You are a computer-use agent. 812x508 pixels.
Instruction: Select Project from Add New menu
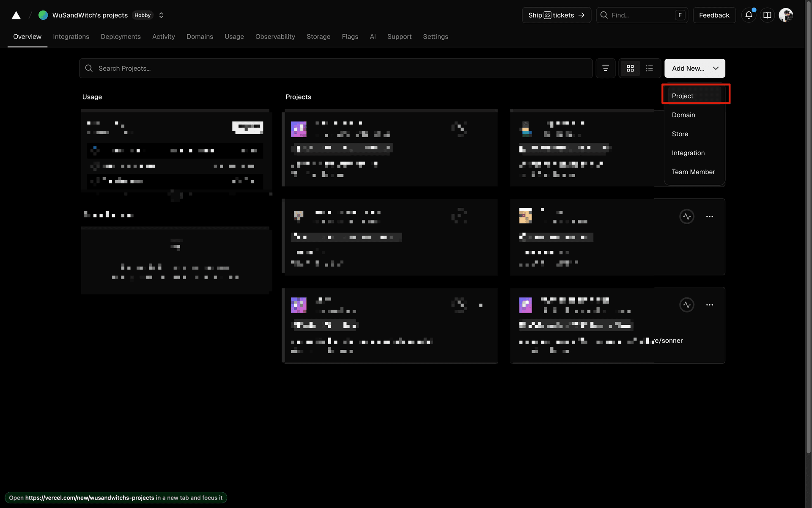(x=683, y=96)
